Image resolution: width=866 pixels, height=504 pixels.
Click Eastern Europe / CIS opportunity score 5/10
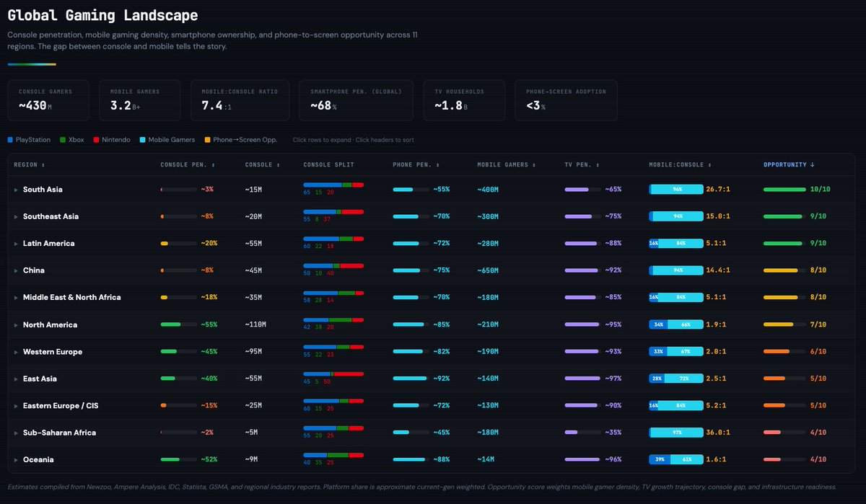(818, 406)
